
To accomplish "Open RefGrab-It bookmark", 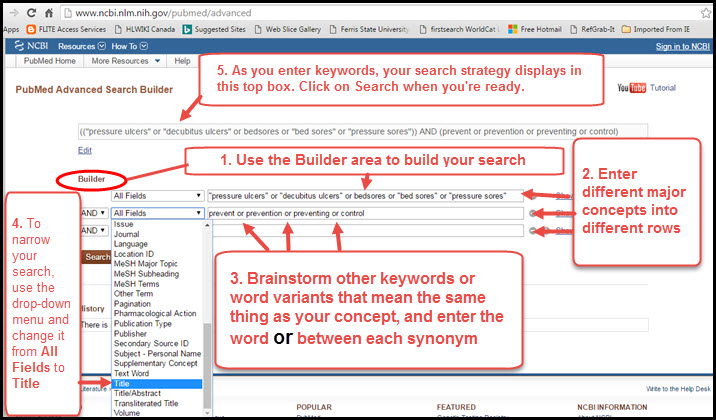I will [592, 29].
